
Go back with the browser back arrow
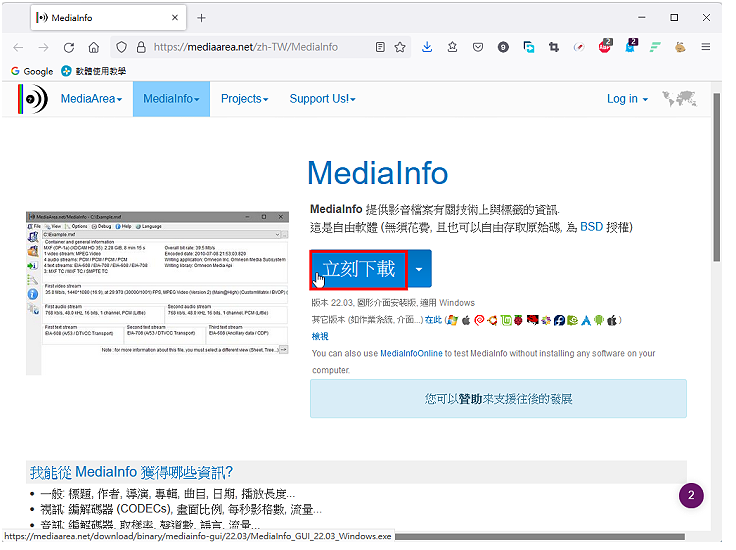coord(18,48)
